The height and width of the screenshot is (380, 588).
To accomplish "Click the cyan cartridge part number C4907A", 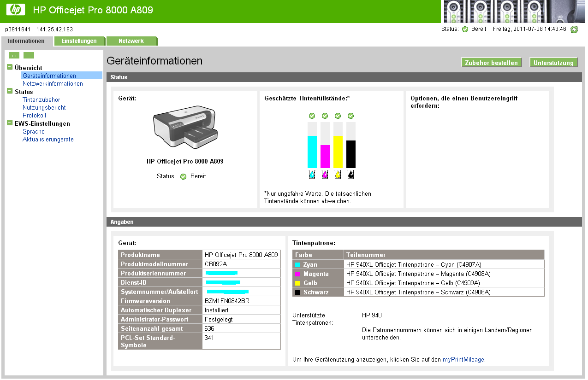I will pyautogui.click(x=468, y=265).
